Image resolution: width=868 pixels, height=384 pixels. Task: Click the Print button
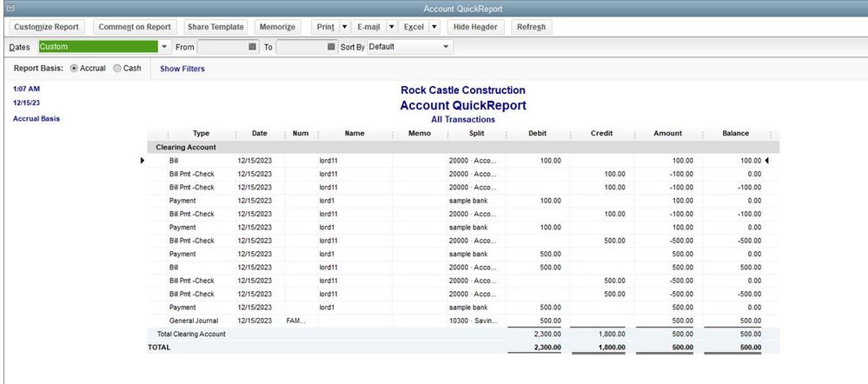click(326, 27)
